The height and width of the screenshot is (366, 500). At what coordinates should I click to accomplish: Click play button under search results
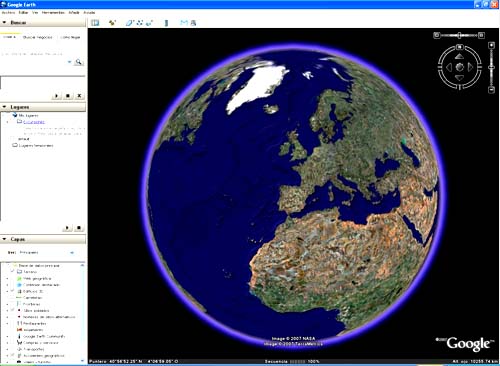coord(56,96)
